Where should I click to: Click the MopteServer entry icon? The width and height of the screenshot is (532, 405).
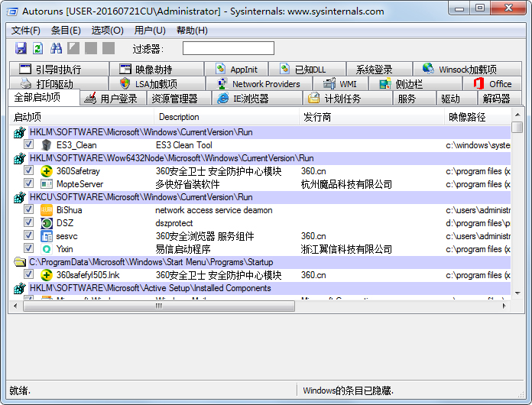pyautogui.click(x=46, y=184)
